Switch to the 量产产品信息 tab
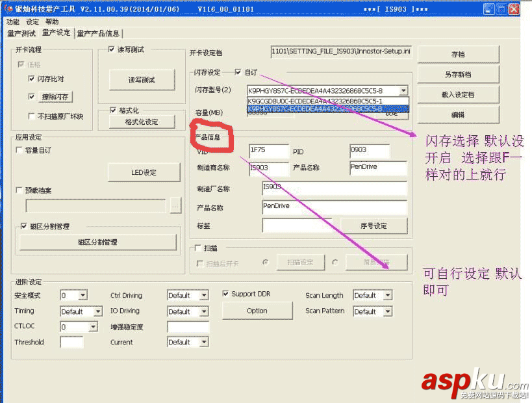The height and width of the screenshot is (403, 532). pyautogui.click(x=98, y=33)
